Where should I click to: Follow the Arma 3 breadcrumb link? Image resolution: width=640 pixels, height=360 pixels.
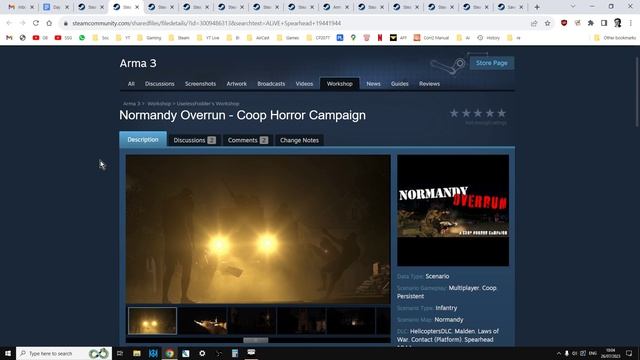coord(131,104)
